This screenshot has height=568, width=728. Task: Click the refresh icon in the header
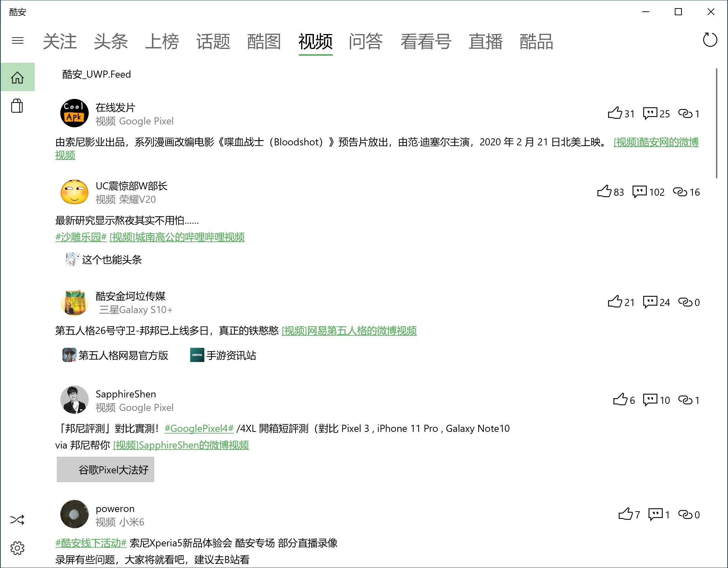710,40
